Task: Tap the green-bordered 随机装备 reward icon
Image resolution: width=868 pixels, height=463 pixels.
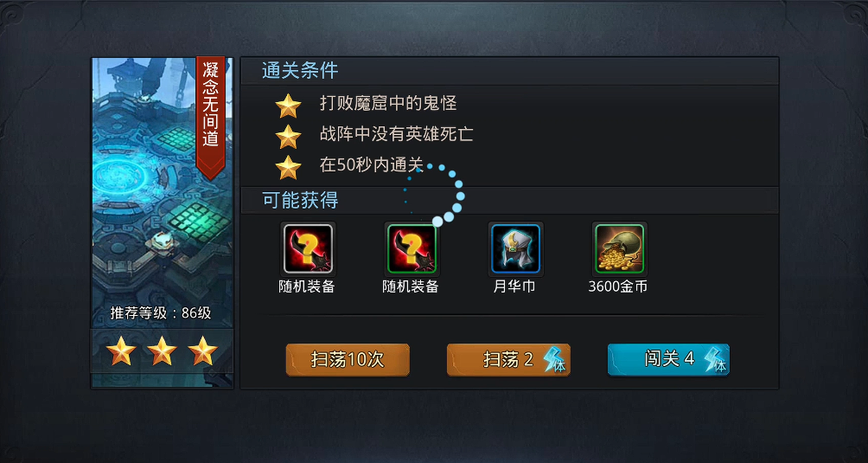Action: coord(412,248)
